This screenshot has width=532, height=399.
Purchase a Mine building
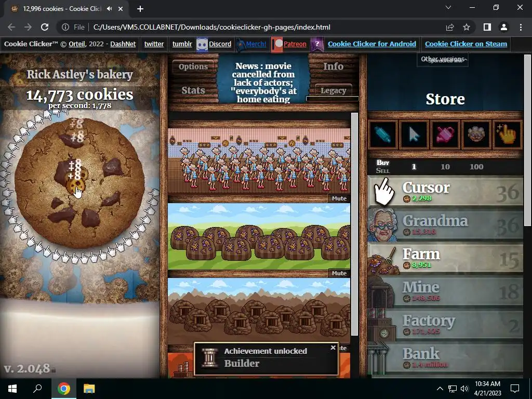coord(445,292)
